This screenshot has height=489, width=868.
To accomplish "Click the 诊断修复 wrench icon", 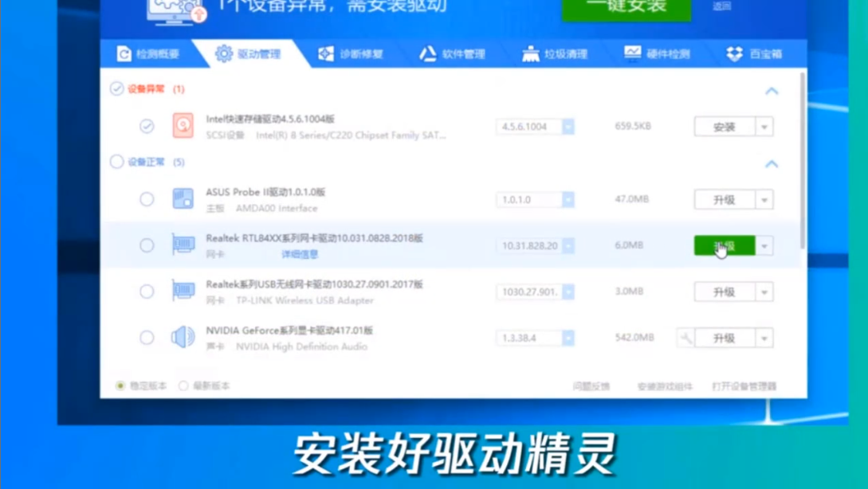I will 326,53.
